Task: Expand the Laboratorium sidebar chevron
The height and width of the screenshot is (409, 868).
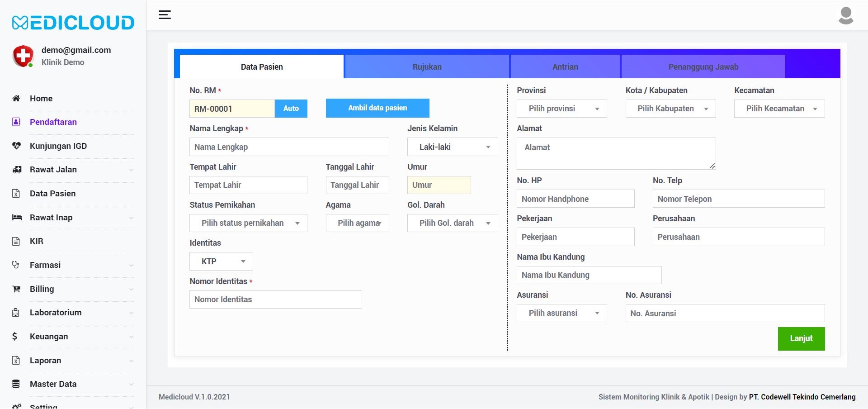Action: pyautogui.click(x=131, y=313)
